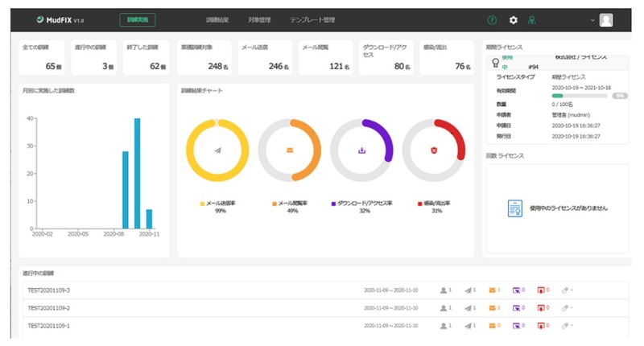Click envelope icon in orange donut chart

point(290,150)
